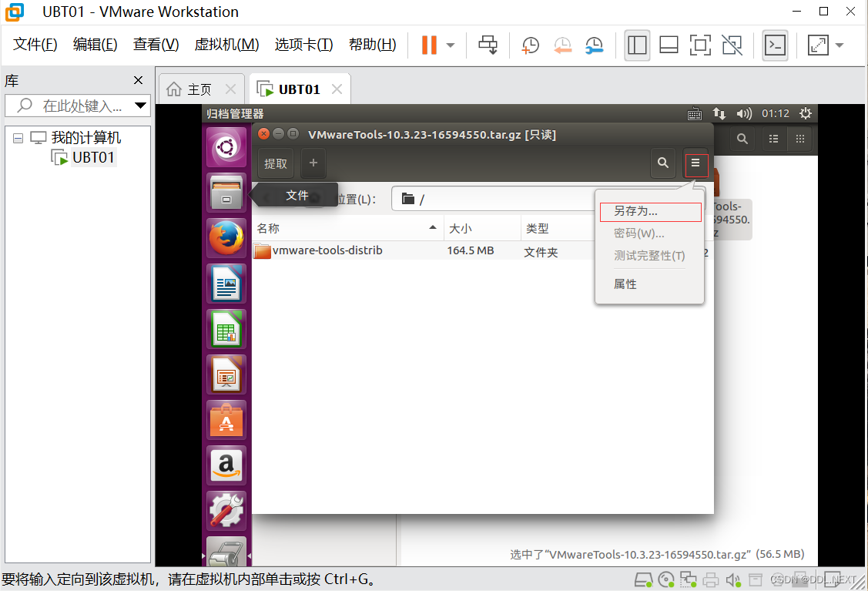Screen dimensions: 868x591
Task: Open the 帮助(H) menu
Action: tap(373, 45)
